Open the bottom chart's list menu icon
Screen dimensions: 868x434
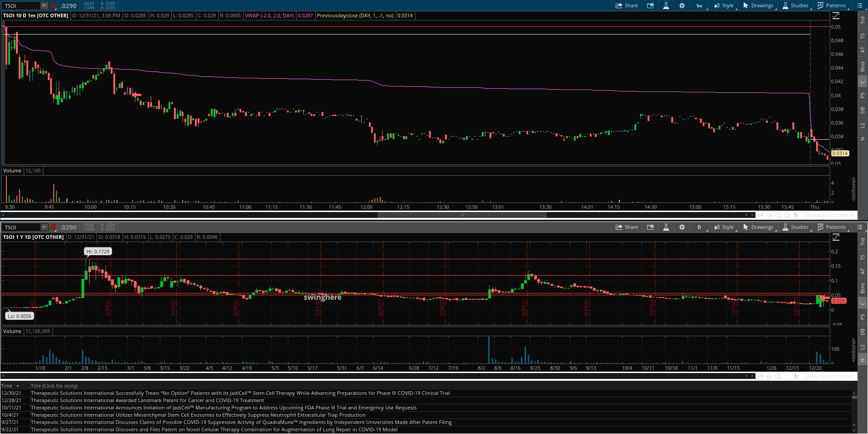[x=860, y=227]
